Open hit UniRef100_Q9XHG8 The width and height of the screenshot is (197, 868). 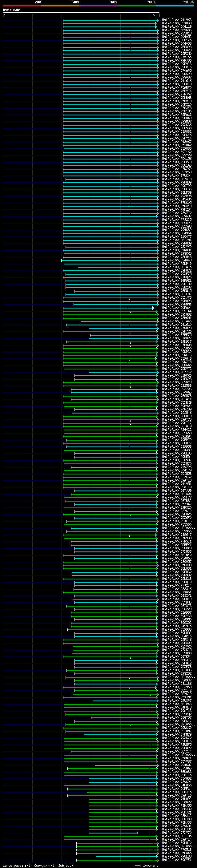177,23
